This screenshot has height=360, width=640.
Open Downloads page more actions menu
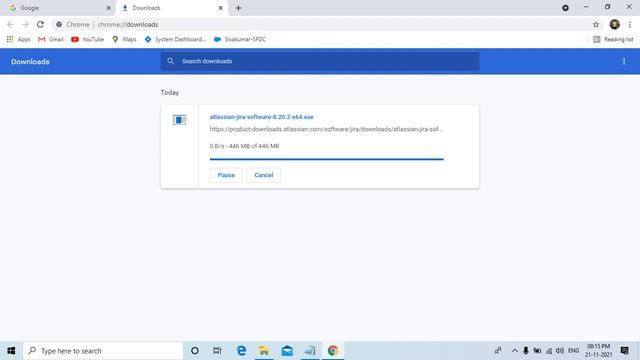[x=624, y=61]
